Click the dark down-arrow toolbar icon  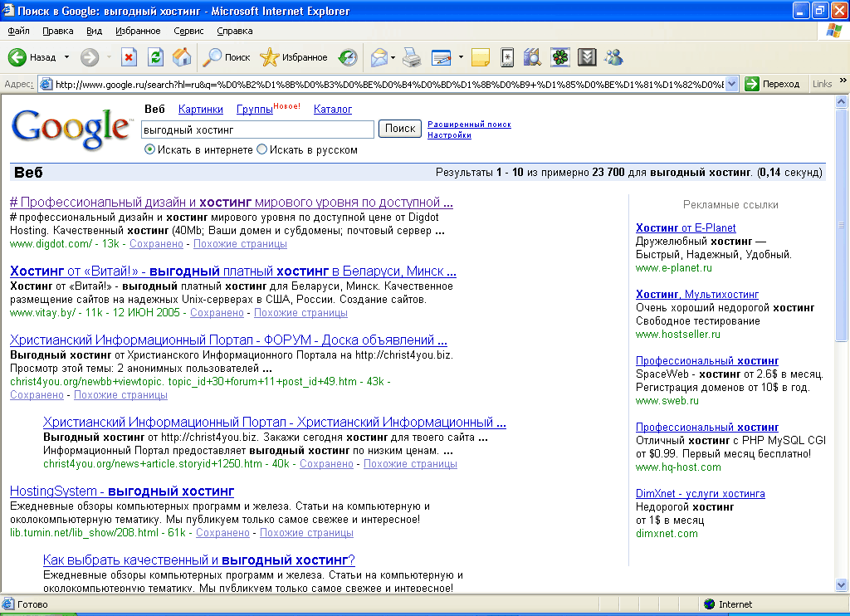(587, 57)
